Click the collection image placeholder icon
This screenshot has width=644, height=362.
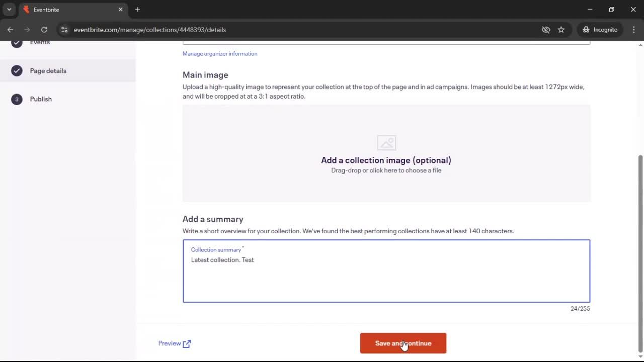click(386, 143)
